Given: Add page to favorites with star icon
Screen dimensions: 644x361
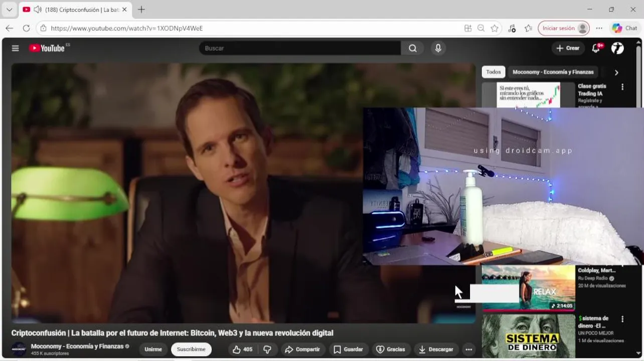Looking at the screenshot, I should coord(495,28).
